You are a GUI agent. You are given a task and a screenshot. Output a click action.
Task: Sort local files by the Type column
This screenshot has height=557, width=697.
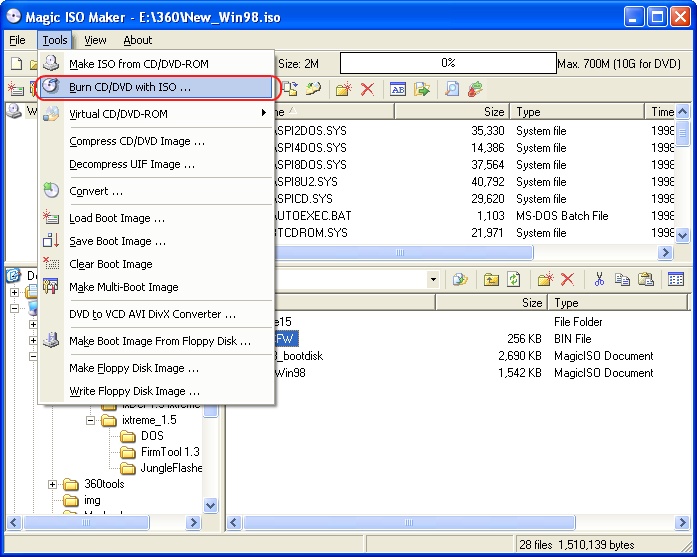coord(618,303)
